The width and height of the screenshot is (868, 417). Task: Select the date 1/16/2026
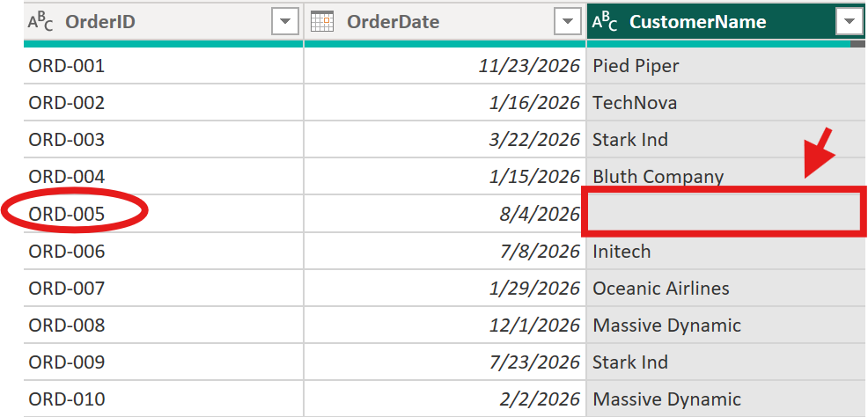[x=445, y=102]
